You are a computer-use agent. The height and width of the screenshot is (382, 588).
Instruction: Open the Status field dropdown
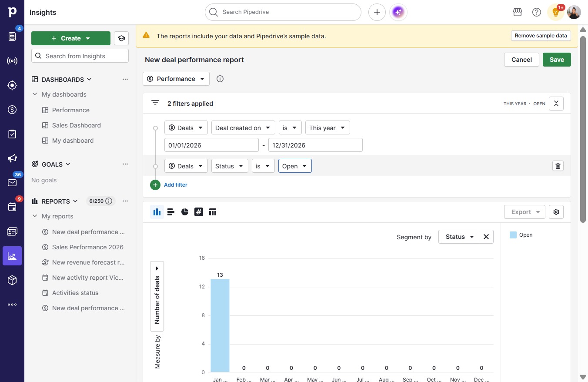pos(230,166)
